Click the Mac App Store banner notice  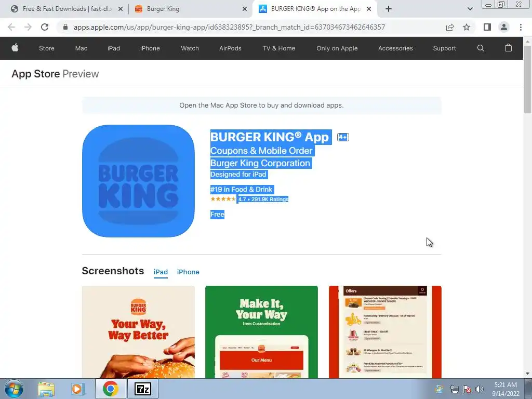point(262,105)
